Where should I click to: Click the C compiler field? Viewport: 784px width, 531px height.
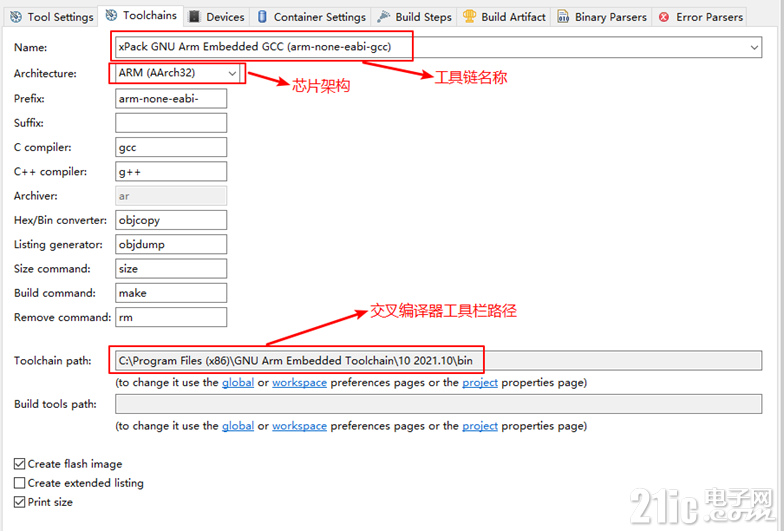coord(171,148)
